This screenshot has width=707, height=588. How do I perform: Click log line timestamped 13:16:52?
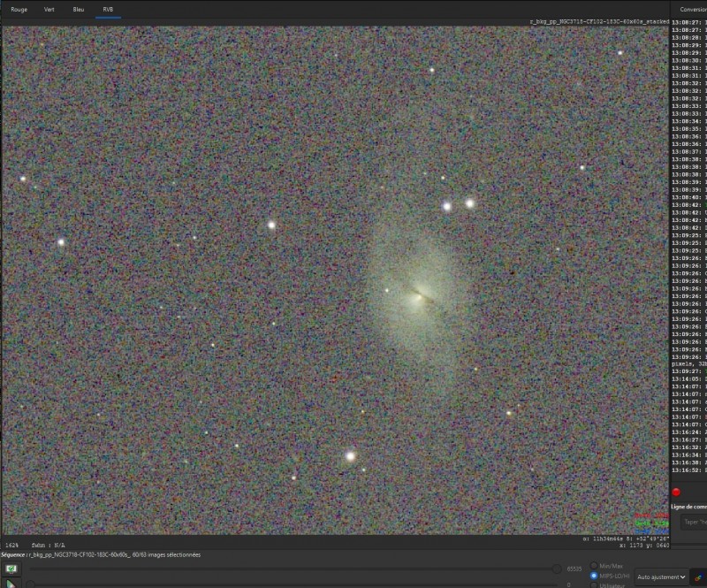coord(689,470)
